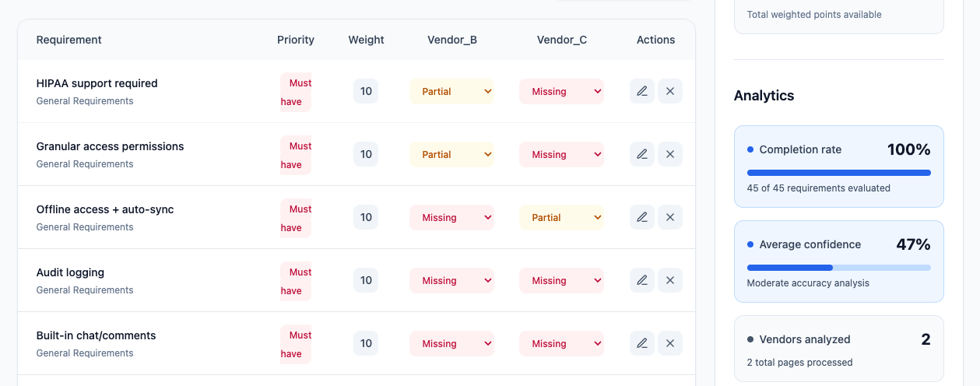Edit the Offline access + auto-sync row
The width and height of the screenshot is (980, 386).
(x=642, y=217)
